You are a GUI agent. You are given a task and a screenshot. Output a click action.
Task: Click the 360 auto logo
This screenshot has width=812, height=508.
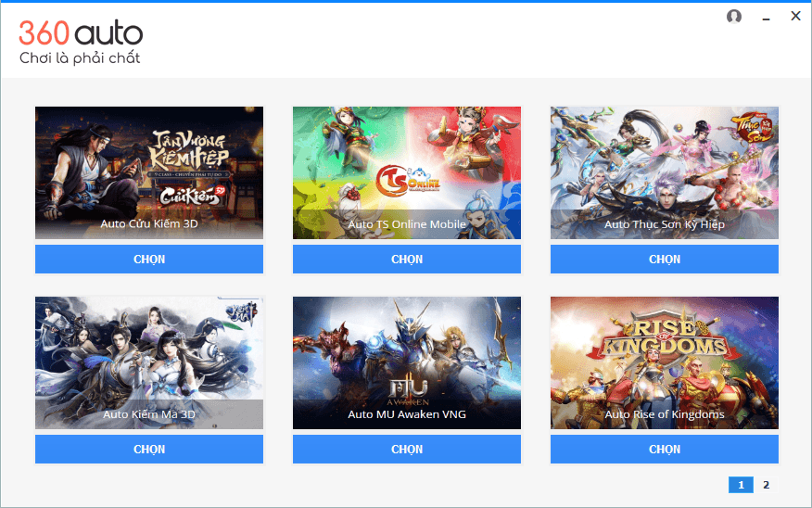pyautogui.click(x=81, y=43)
